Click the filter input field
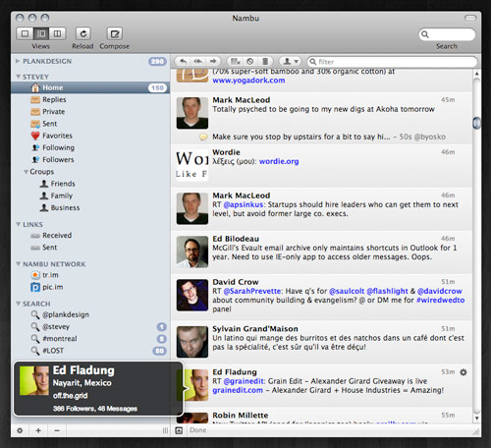This screenshot has height=448, width=491. tap(392, 62)
